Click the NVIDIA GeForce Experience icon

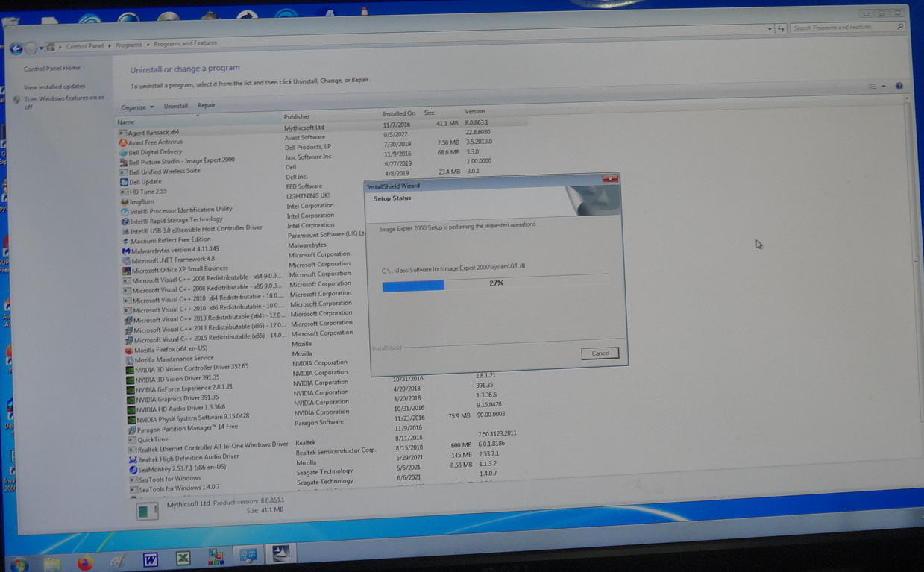(131, 389)
